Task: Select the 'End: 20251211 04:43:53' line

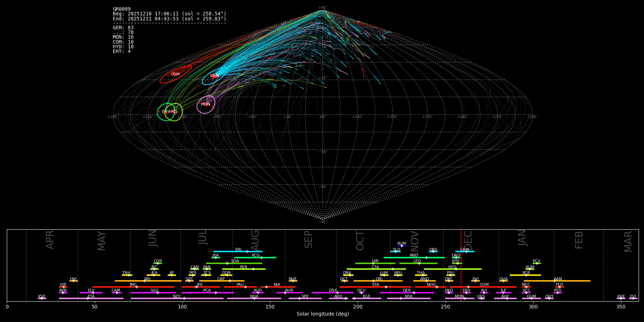Action: [x=170, y=19]
